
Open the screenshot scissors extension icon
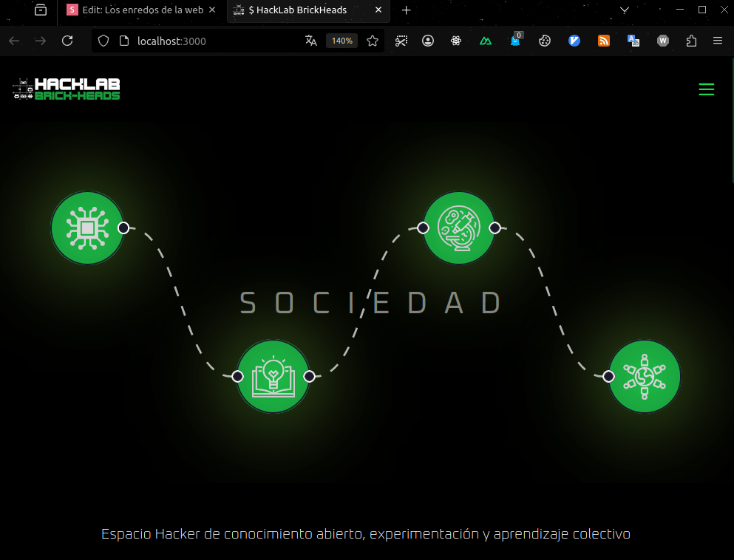pyautogui.click(x=401, y=41)
